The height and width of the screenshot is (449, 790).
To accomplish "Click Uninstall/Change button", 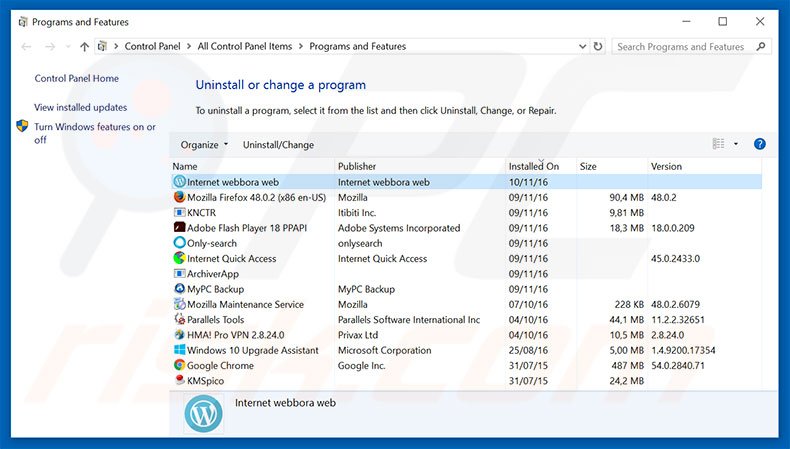I will tap(278, 145).
